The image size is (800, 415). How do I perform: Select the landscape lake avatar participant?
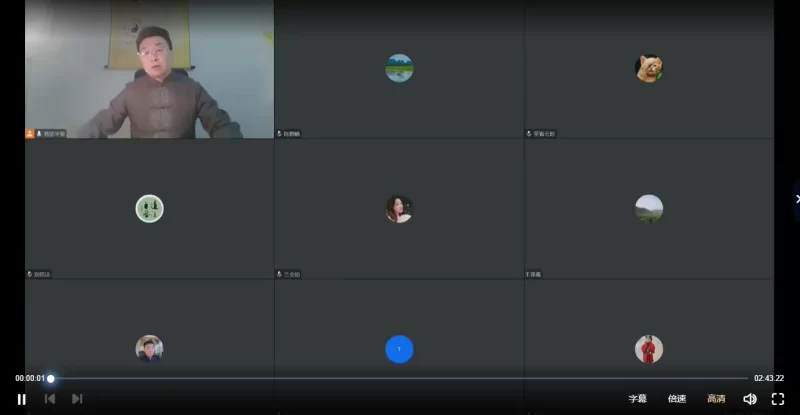coord(399,67)
